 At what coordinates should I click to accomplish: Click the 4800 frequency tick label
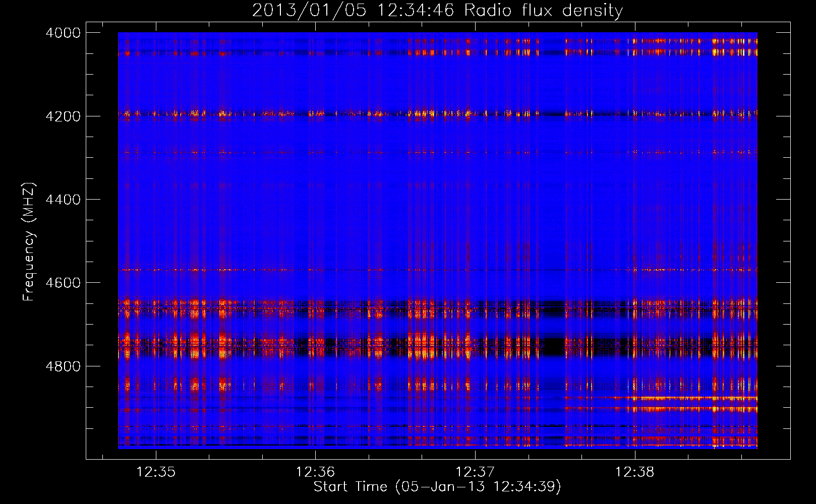(63, 366)
